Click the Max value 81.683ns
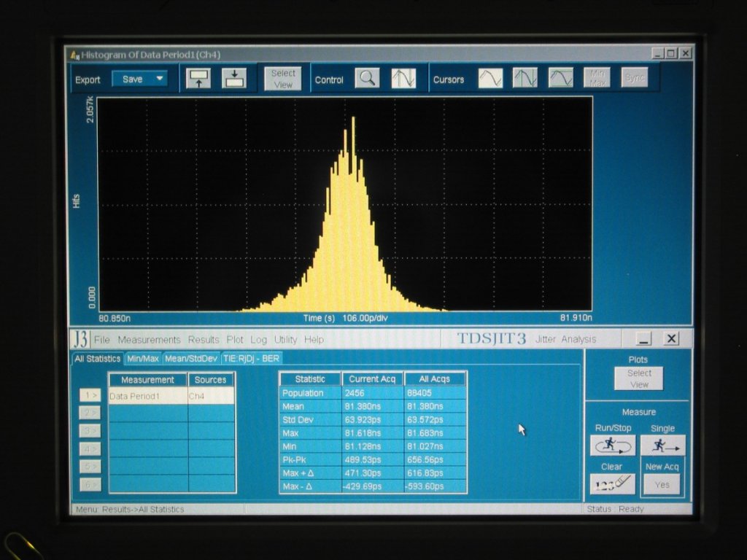The width and height of the screenshot is (747, 560). [425, 433]
